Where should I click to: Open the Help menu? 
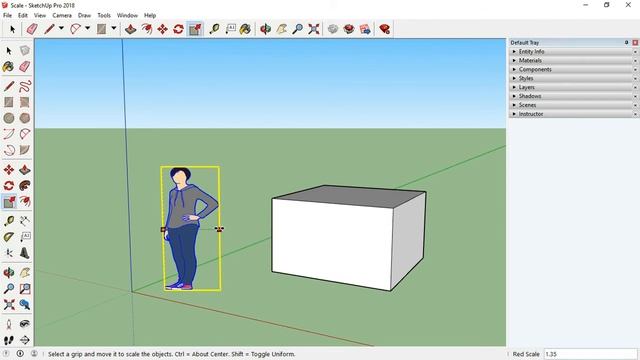click(x=150, y=16)
